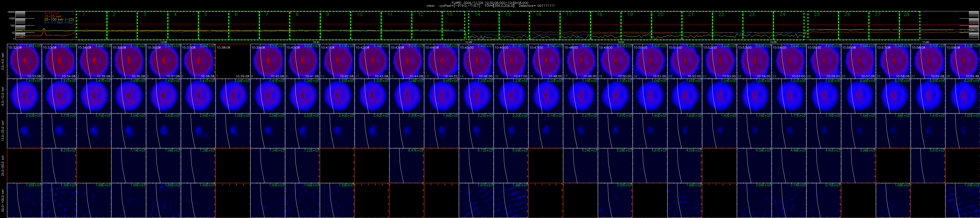Select time interval box 28 in light curve
The height and width of the screenshot is (218, 980).
pyautogui.click(x=910, y=25)
